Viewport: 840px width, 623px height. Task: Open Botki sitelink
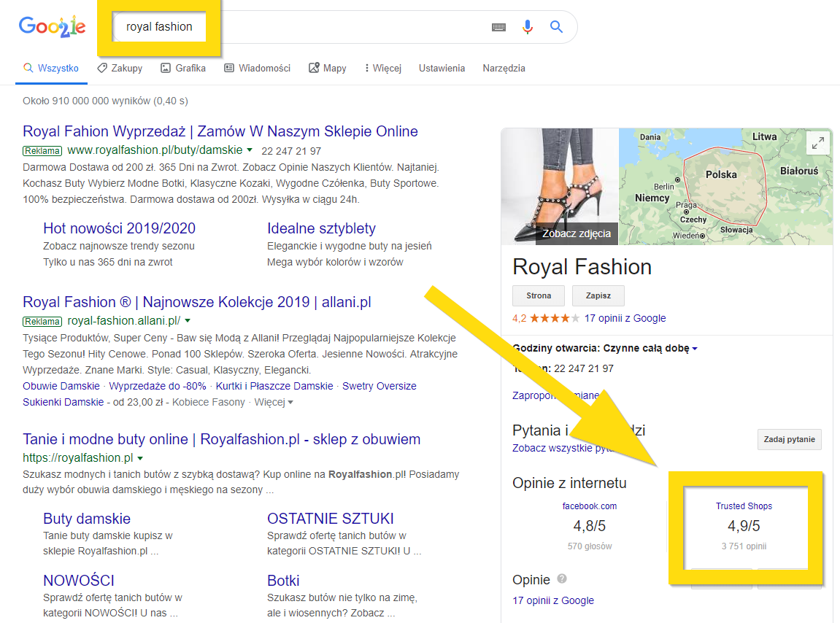point(283,581)
